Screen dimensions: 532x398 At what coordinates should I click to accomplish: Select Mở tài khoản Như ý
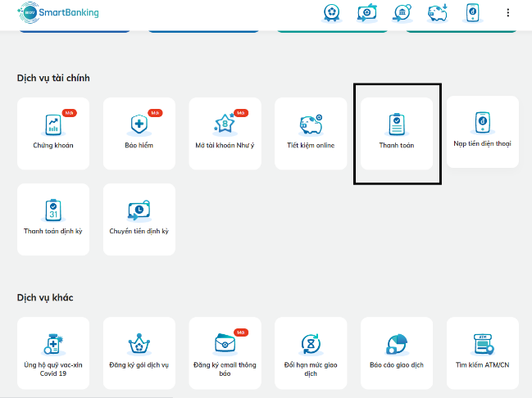[225, 133]
